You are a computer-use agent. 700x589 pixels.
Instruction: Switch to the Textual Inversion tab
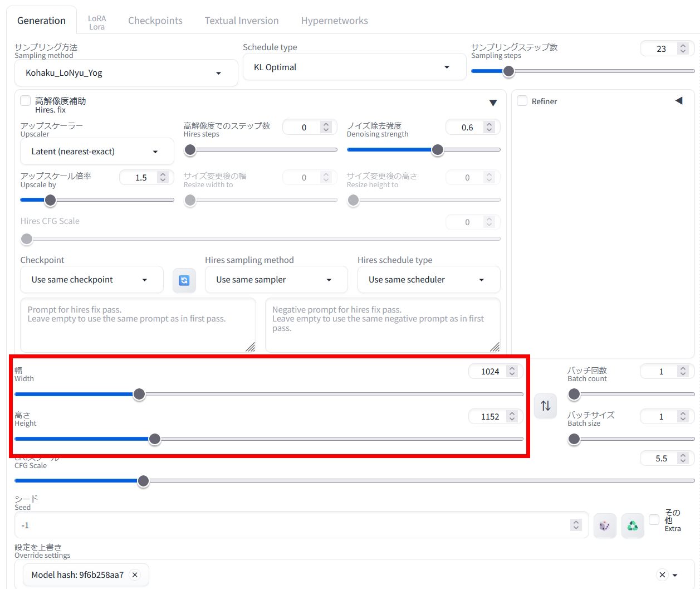[x=242, y=21]
